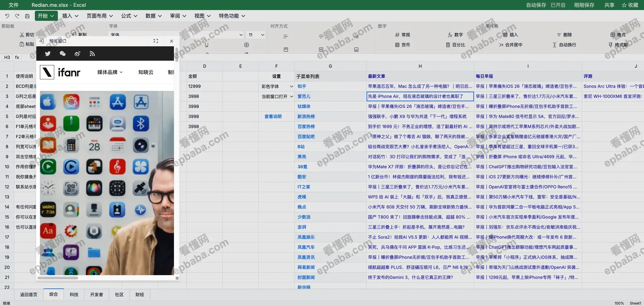Open the 少数派 submenu link

304,217
